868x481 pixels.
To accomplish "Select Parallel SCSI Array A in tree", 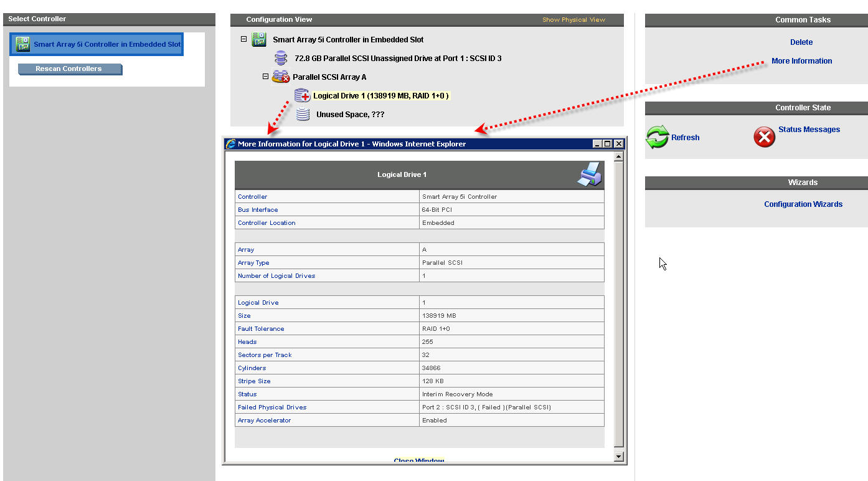I will 329,77.
